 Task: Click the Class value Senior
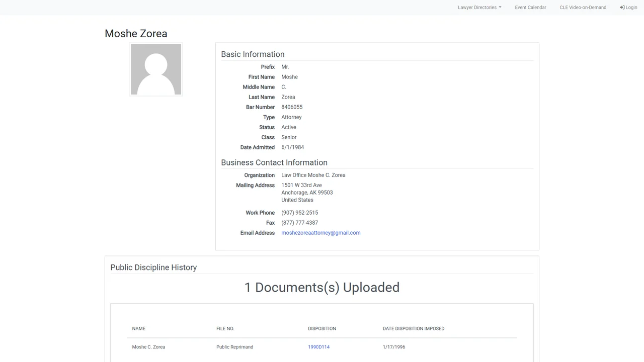[x=289, y=137]
